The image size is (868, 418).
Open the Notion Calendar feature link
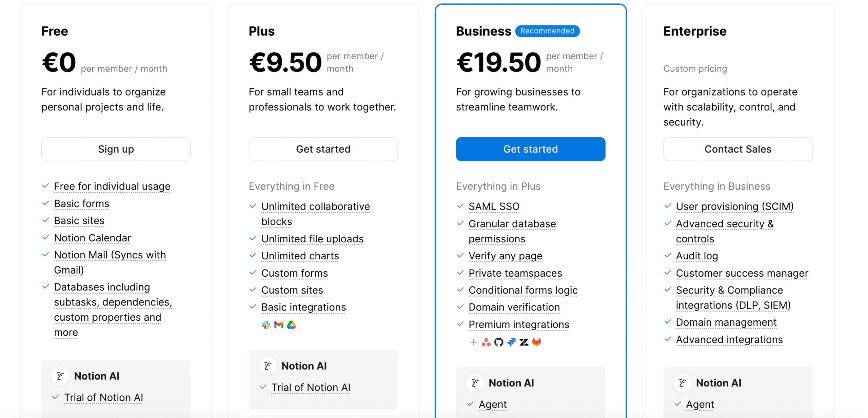tap(92, 238)
